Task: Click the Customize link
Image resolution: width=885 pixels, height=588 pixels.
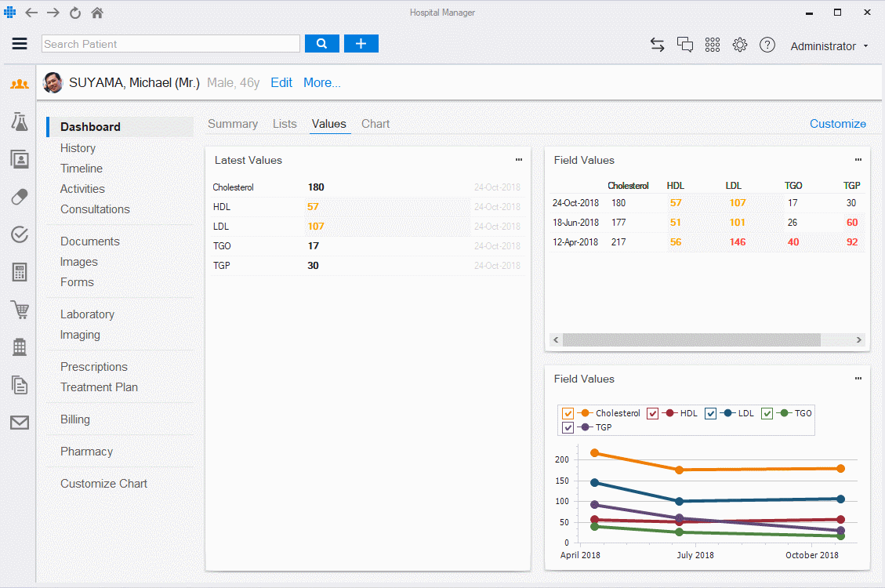Action: 837,124
